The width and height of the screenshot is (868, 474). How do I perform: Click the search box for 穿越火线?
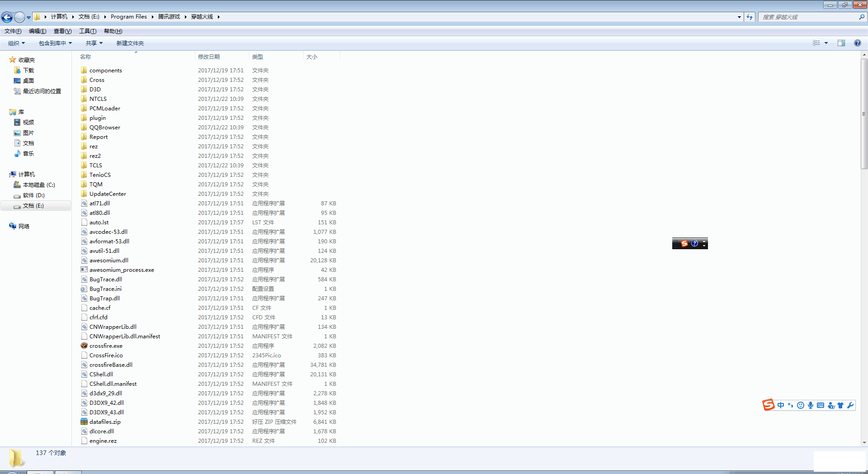point(809,17)
